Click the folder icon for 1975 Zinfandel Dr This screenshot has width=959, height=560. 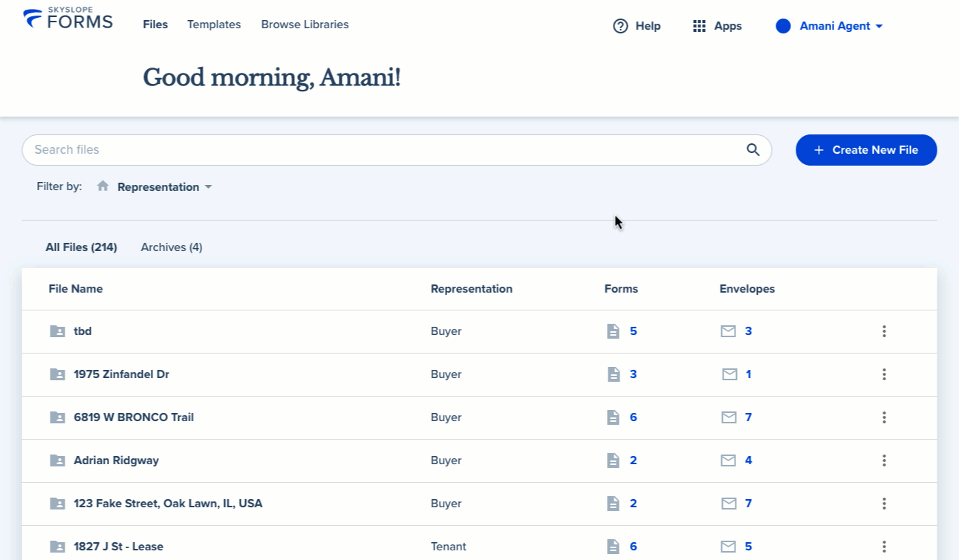(57, 374)
